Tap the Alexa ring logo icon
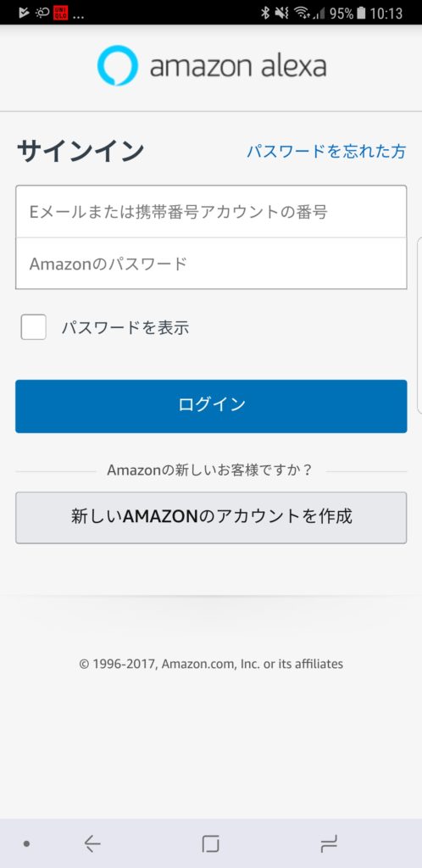 point(118,66)
